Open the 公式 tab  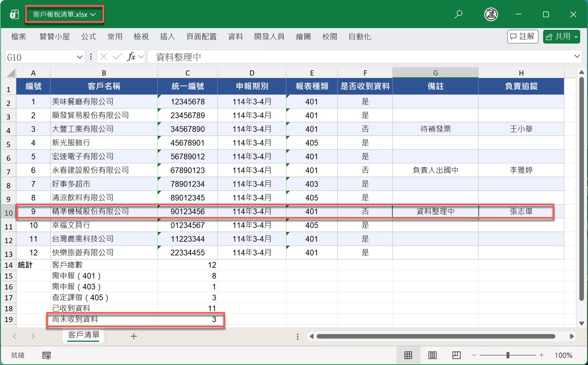click(x=89, y=37)
